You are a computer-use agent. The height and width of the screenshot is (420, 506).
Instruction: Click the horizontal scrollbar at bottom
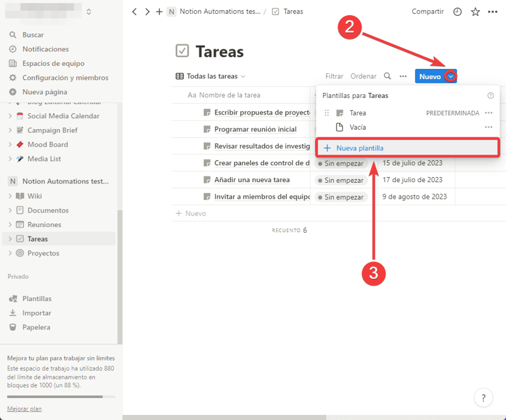pos(224,417)
